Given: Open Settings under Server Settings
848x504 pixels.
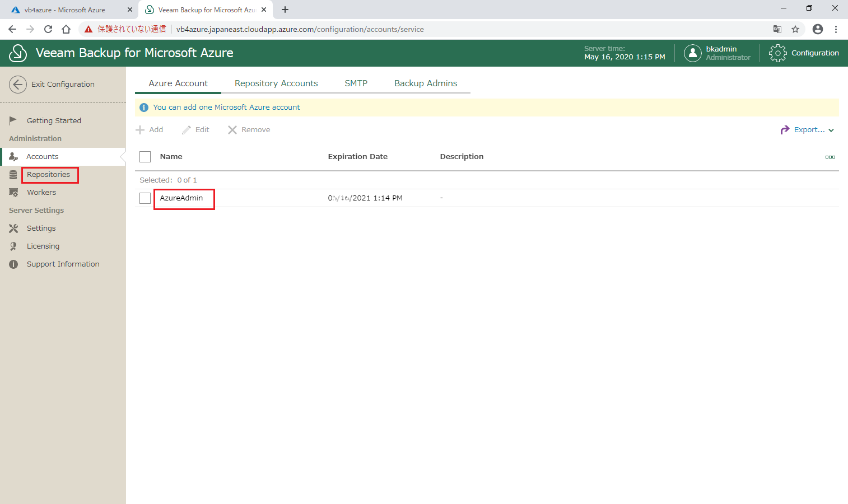Looking at the screenshot, I should click(41, 228).
